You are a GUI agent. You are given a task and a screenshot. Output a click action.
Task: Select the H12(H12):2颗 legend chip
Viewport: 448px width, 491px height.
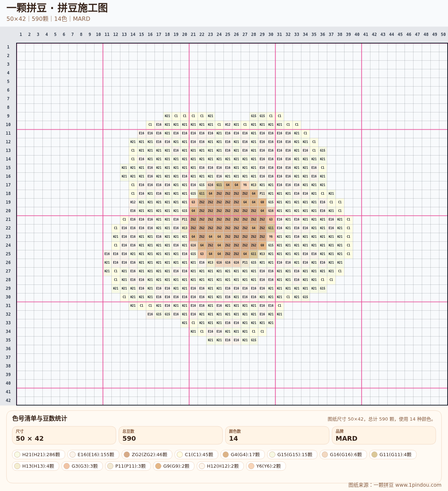pos(220,466)
